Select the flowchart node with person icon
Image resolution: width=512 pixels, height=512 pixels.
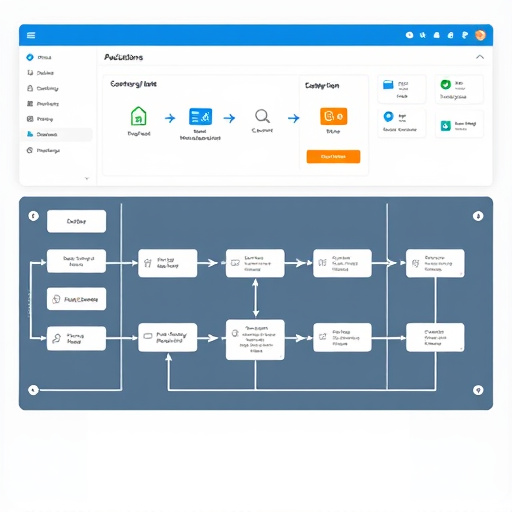[76, 338]
